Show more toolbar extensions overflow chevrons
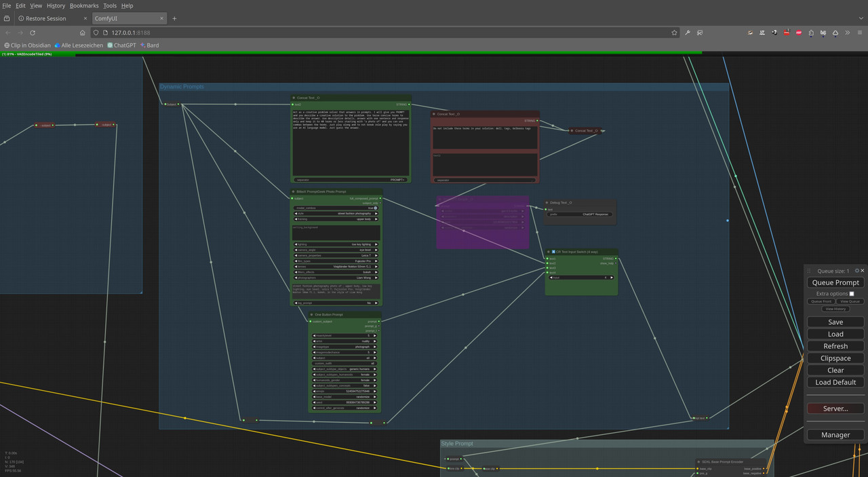Screen dimensions: 868x477 848,33
